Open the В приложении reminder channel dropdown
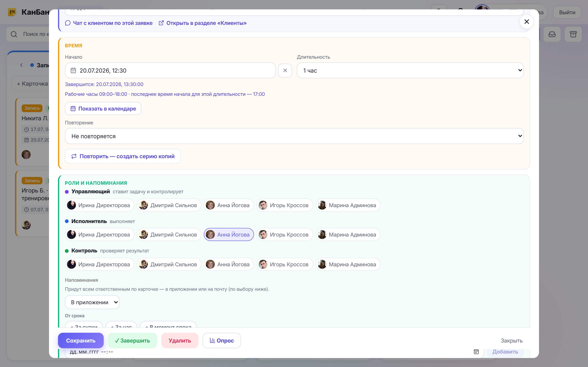 tap(92, 302)
